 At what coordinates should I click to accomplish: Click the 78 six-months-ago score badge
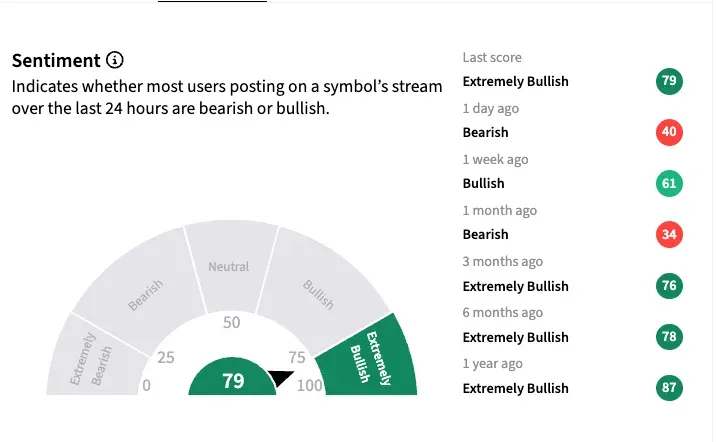tap(669, 337)
